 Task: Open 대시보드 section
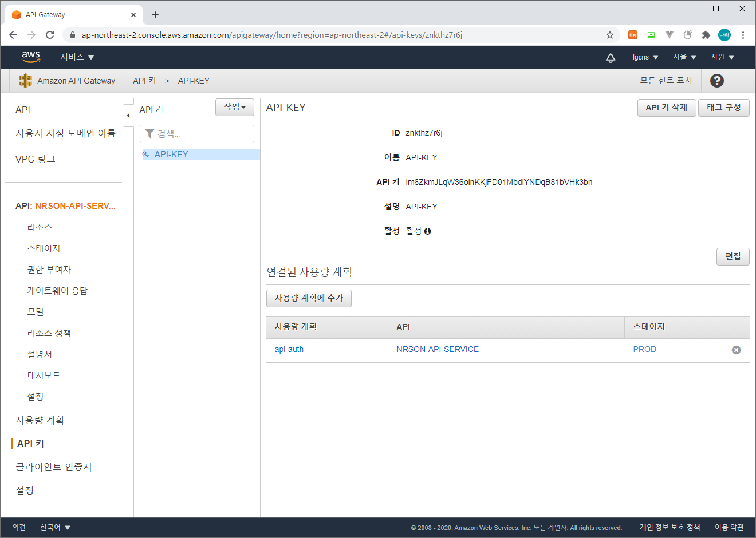(x=44, y=375)
